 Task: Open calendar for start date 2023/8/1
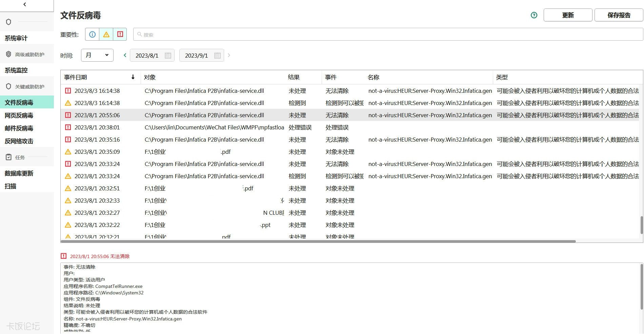click(168, 56)
